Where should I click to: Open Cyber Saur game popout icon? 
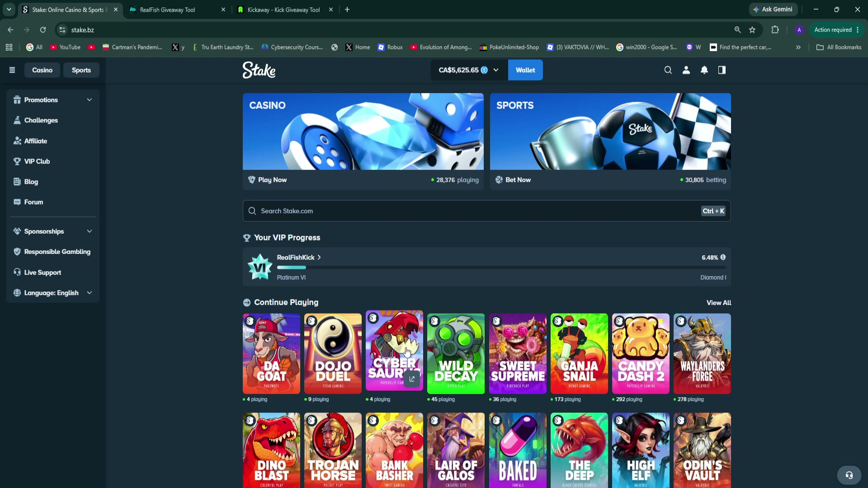click(412, 379)
